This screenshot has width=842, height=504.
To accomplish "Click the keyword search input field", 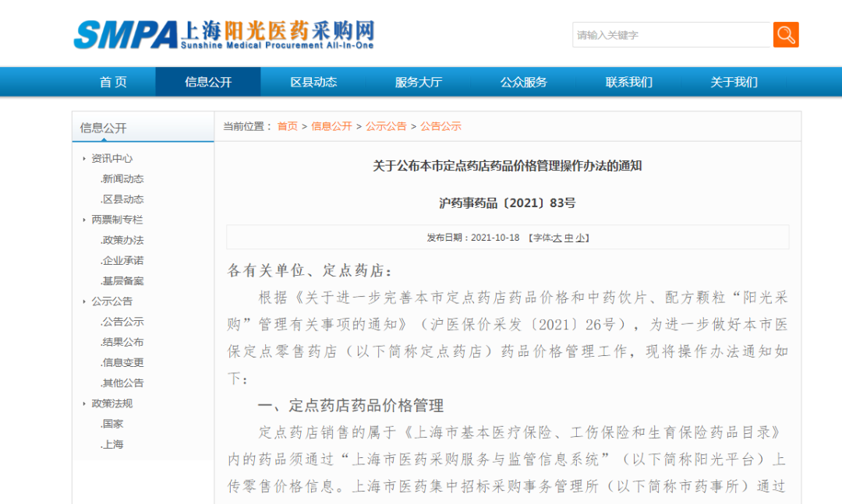I will tap(670, 34).
